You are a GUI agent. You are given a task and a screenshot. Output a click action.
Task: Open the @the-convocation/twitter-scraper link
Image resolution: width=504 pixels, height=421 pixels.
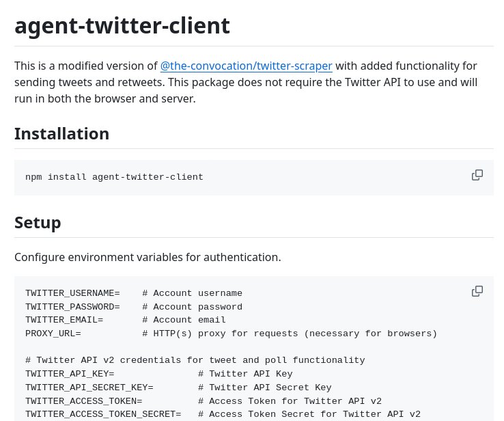[x=247, y=66]
